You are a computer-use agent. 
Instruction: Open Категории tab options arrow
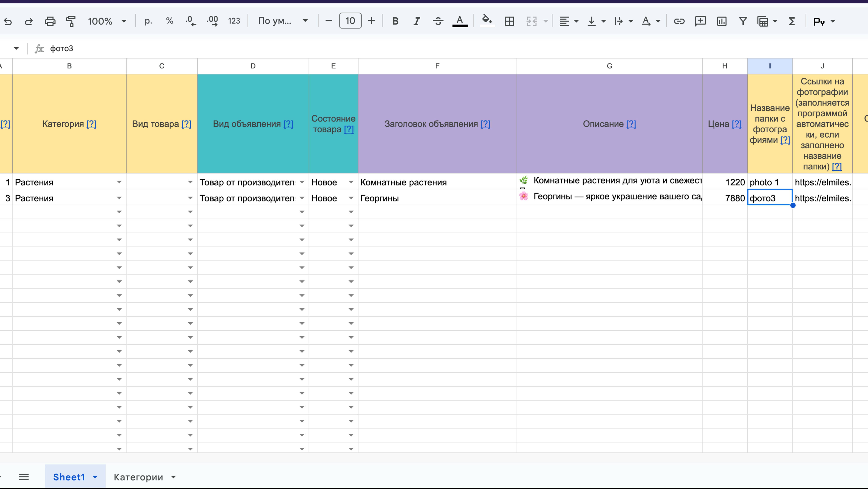(174, 477)
